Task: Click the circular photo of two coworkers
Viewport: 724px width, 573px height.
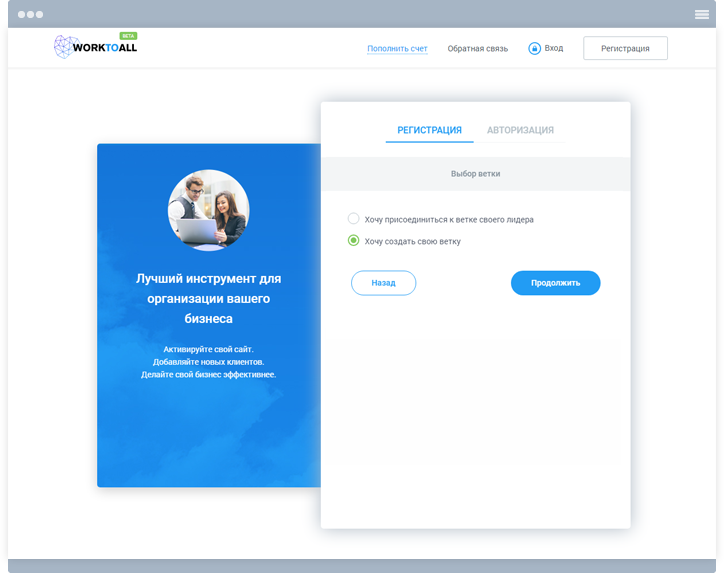Action: [208, 210]
